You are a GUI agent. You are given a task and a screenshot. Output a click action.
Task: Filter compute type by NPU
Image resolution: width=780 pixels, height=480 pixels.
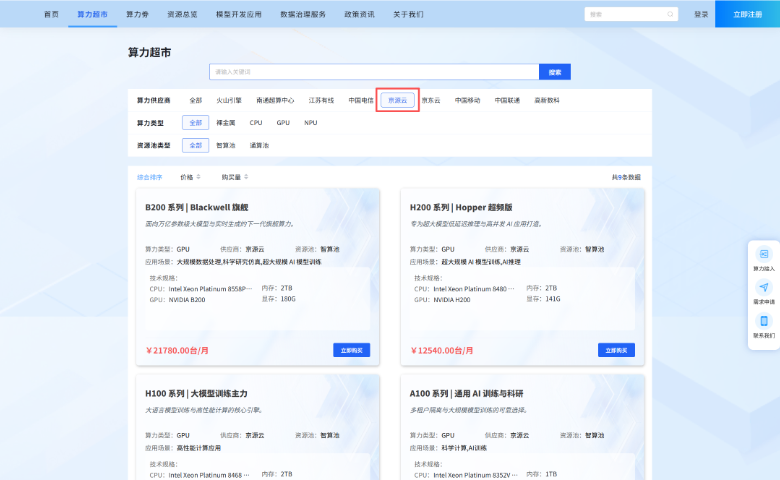[310, 123]
